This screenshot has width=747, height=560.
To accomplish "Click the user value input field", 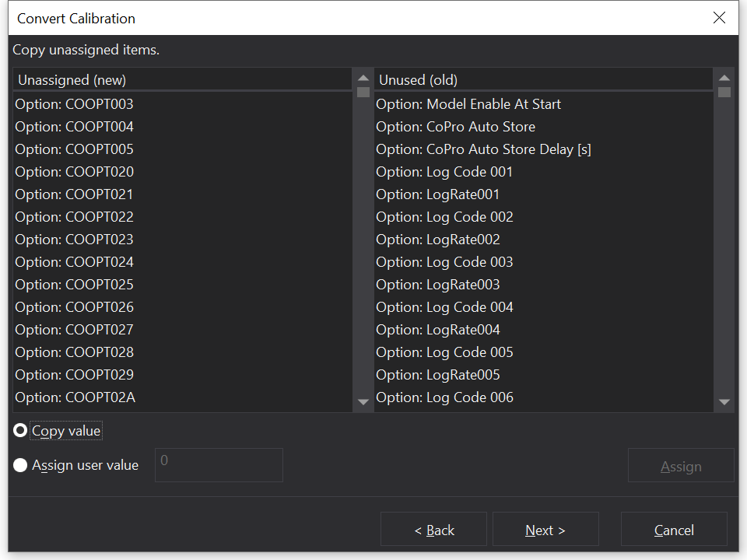I will [x=219, y=465].
